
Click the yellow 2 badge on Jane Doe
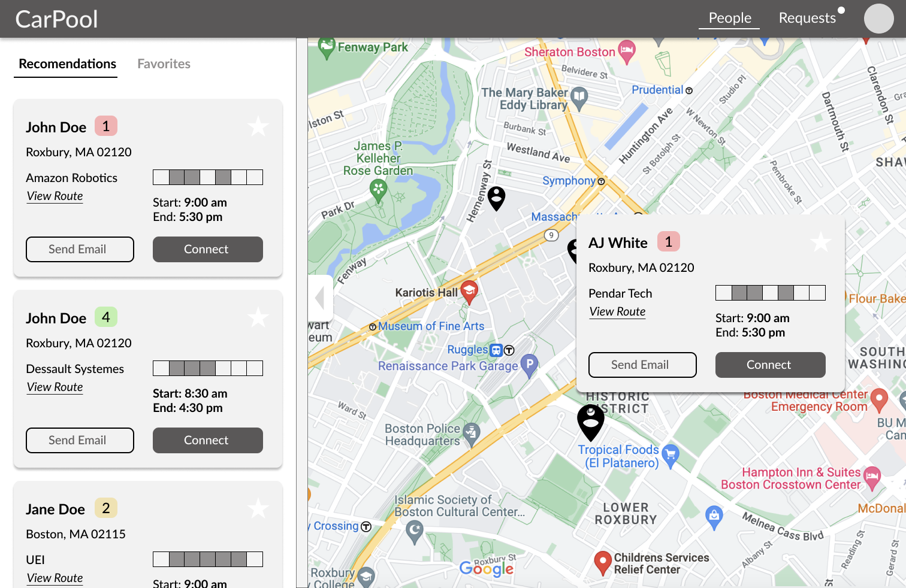coord(106,508)
